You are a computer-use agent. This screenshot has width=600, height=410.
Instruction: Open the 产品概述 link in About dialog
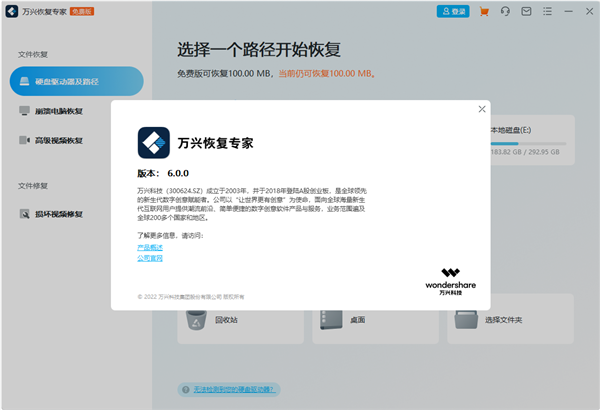tap(150, 247)
